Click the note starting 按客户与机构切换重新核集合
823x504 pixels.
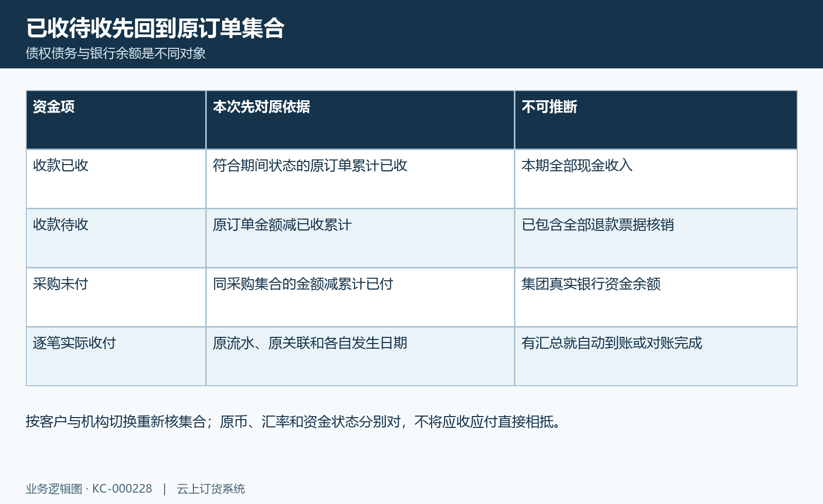pyautogui.click(x=294, y=422)
